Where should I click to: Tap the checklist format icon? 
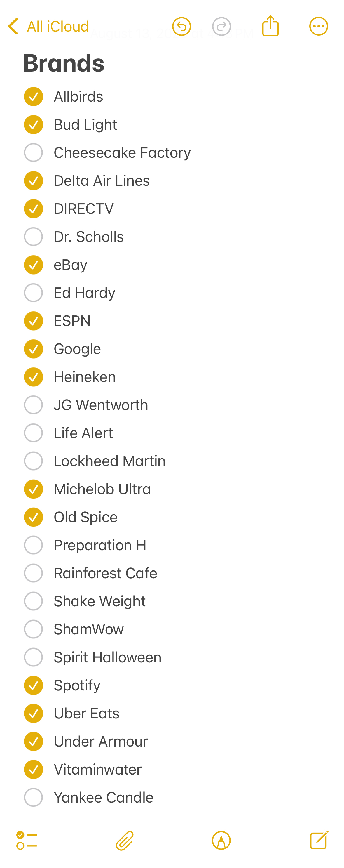tap(27, 840)
